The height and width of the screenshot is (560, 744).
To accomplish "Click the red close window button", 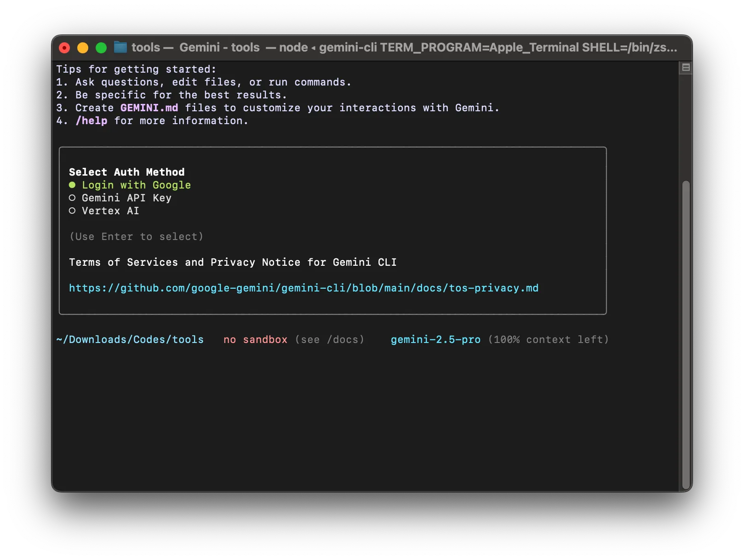I will (x=64, y=48).
